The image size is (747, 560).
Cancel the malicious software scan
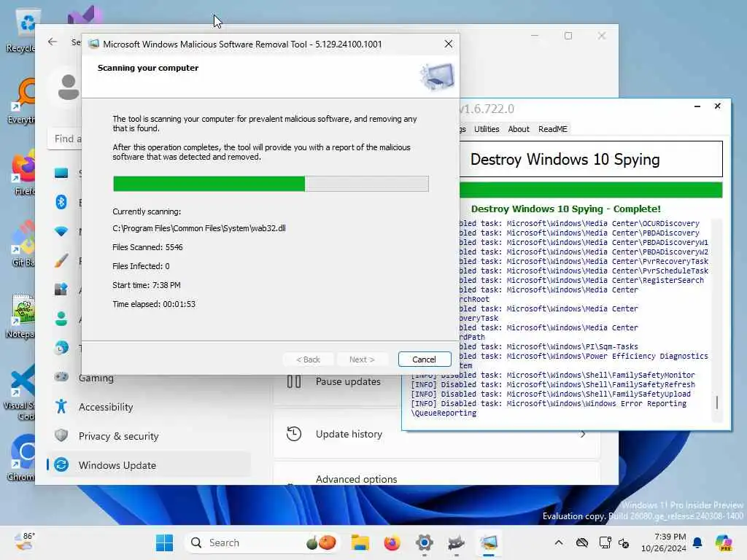(424, 359)
